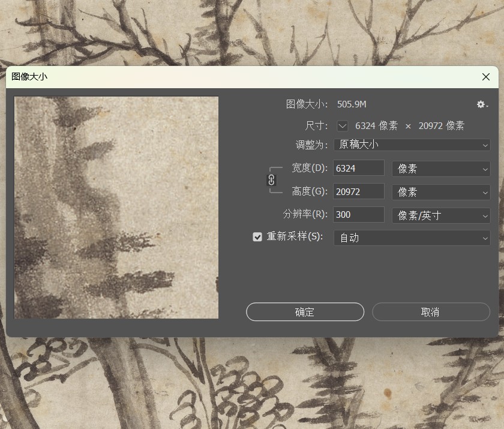Toggle the 重新采样 resample checkbox
Viewport: 504px width, 429px height.
coord(257,237)
